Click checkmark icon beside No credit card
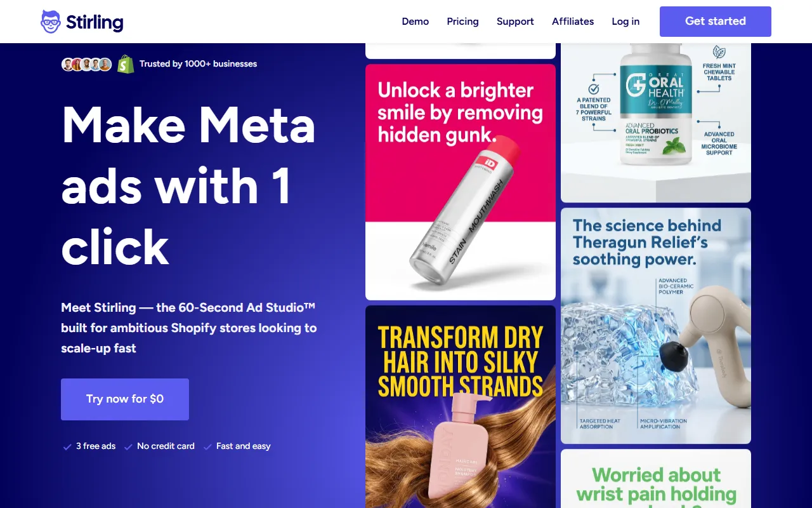 click(x=128, y=447)
